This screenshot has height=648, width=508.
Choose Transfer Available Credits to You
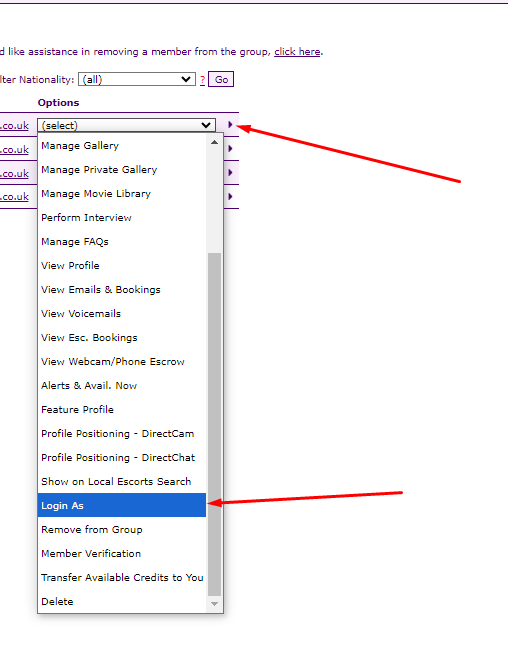click(x=122, y=577)
